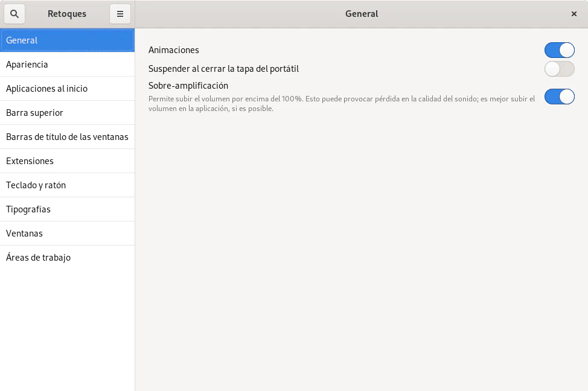Disable the Animaciones switch

[x=559, y=50]
